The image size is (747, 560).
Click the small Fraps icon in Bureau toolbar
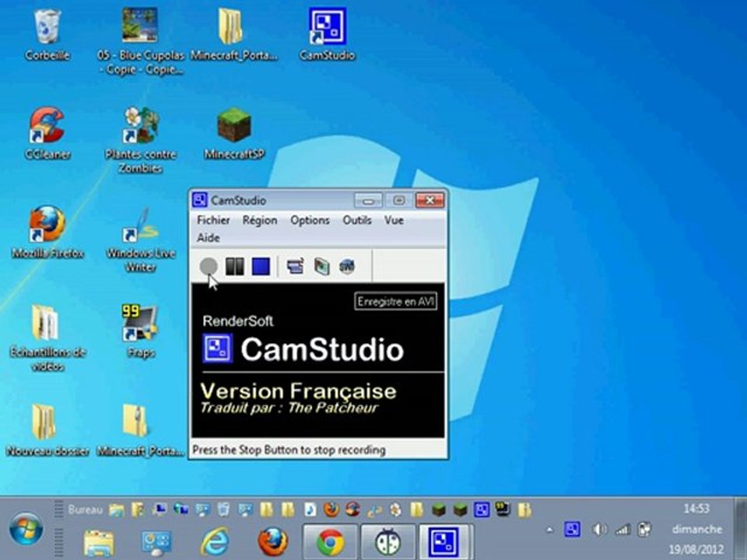point(503,509)
